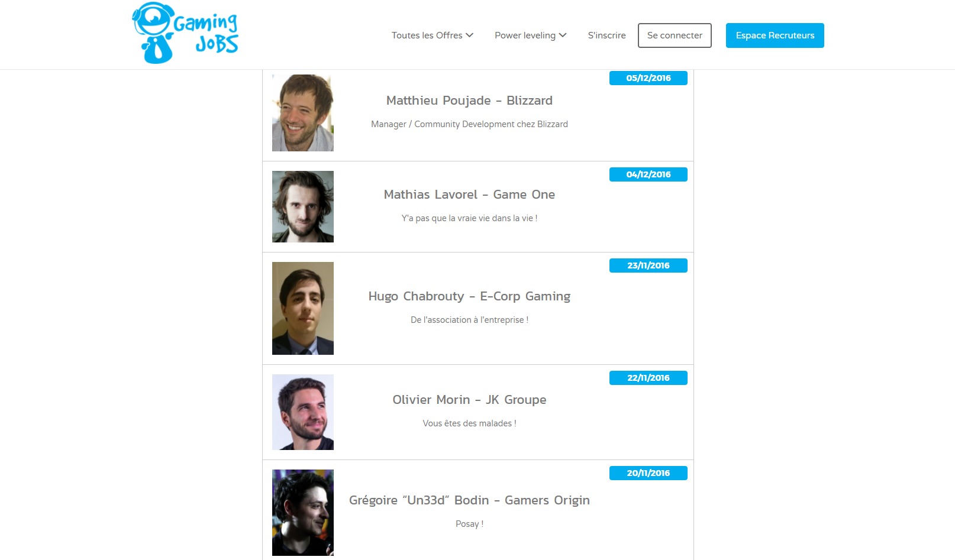The width and height of the screenshot is (955, 560).
Task: Click the Gaming Jobs logo
Action: 185,33
